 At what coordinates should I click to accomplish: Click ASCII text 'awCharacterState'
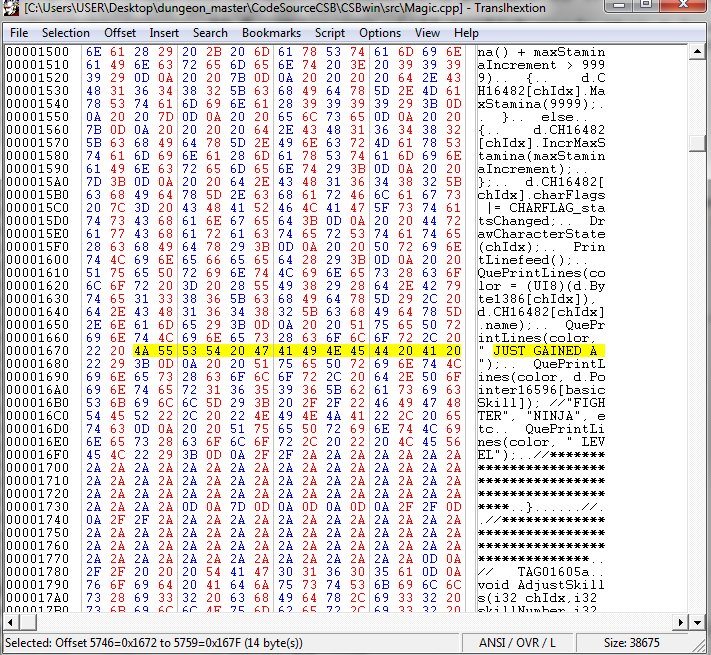[541, 234]
